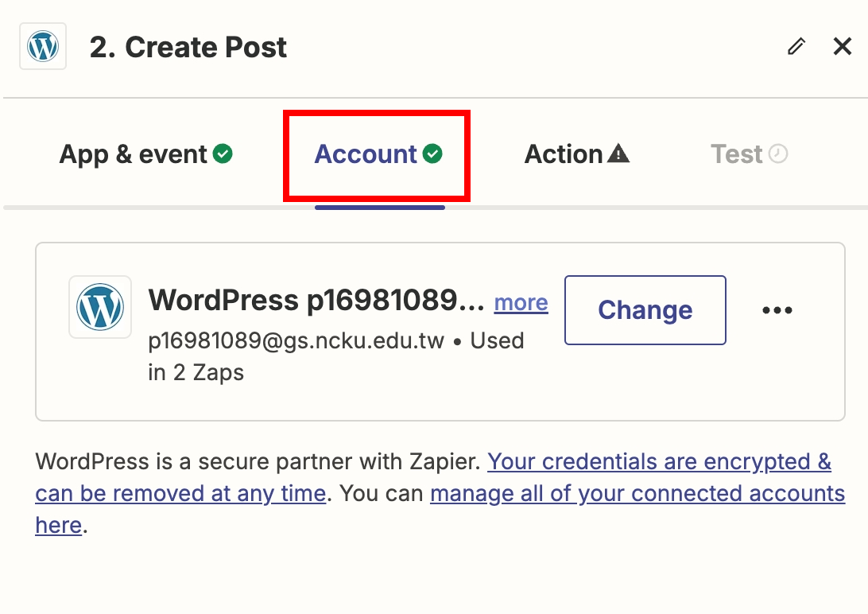Viewport: 868px width, 614px height.
Task: Select the Account tab
Action: [366, 154]
